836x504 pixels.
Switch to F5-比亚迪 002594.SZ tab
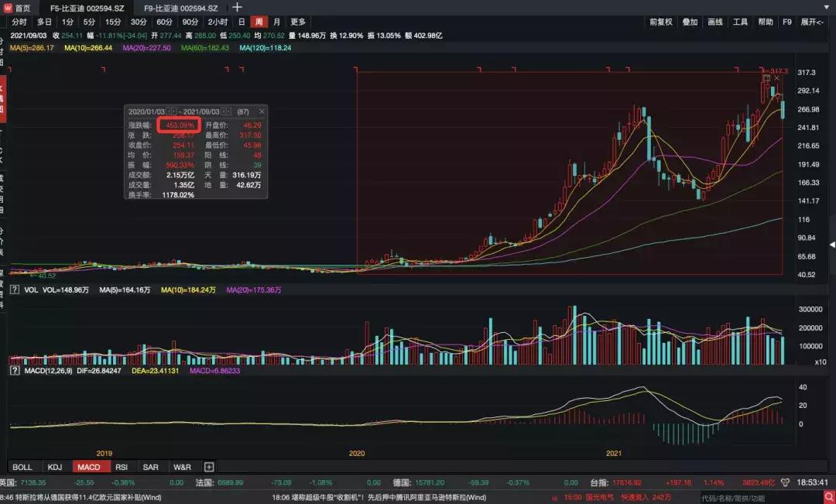87,8
